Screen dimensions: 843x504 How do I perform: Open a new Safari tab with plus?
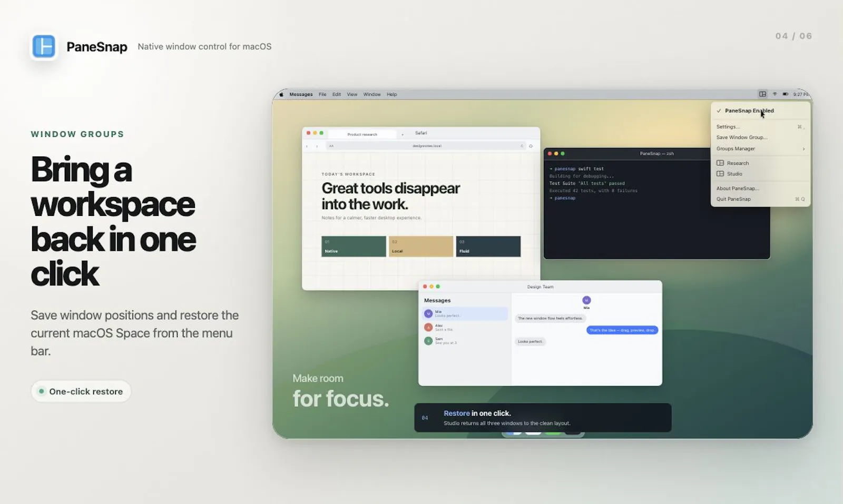[403, 134]
